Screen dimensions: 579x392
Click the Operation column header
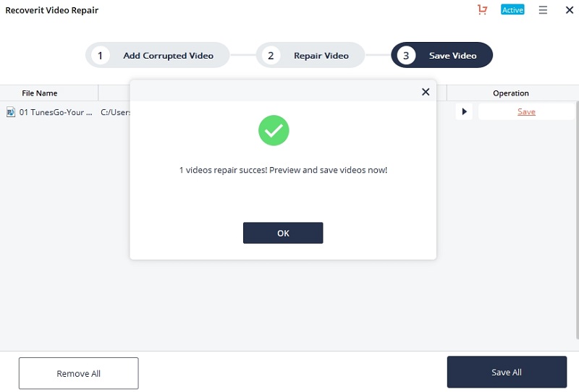511,93
